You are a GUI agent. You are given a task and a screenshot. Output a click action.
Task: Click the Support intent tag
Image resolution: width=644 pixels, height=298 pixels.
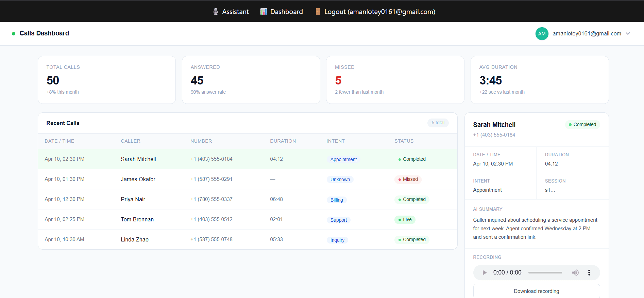click(339, 220)
